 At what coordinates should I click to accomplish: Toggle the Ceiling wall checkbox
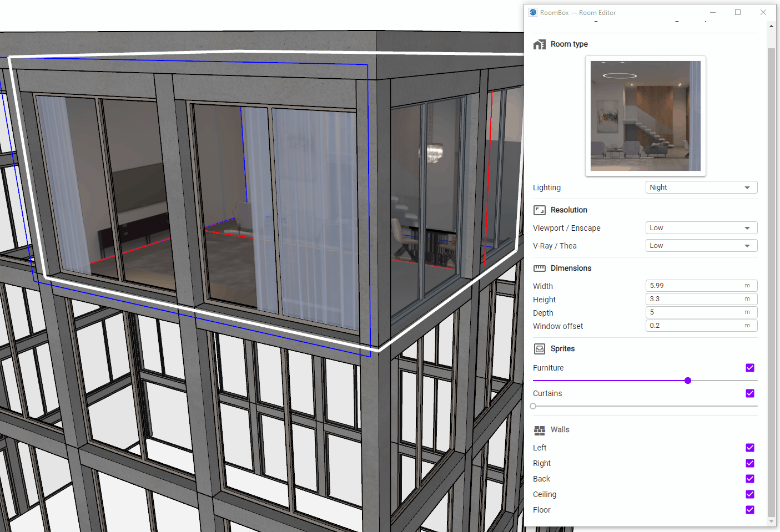tap(750, 494)
